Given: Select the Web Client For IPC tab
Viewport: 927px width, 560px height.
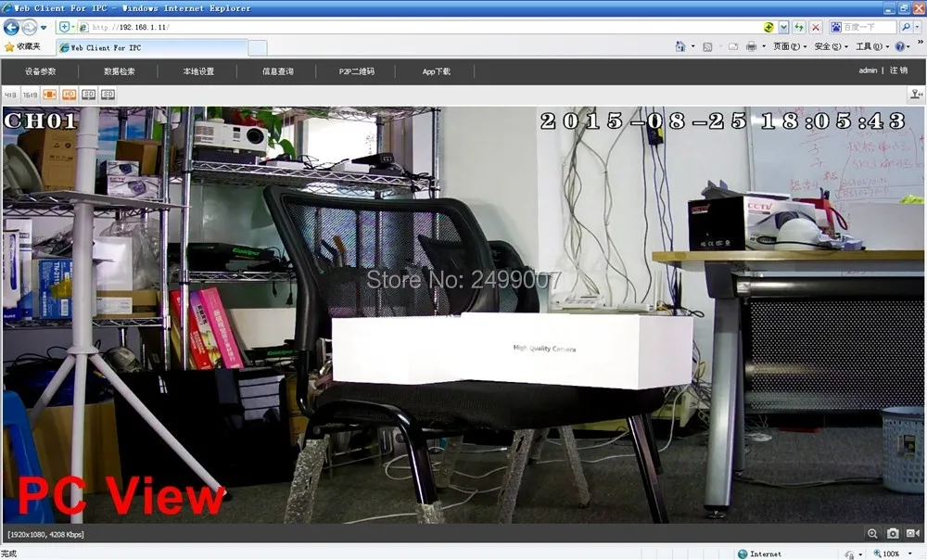Looking at the screenshot, I should tap(152, 48).
